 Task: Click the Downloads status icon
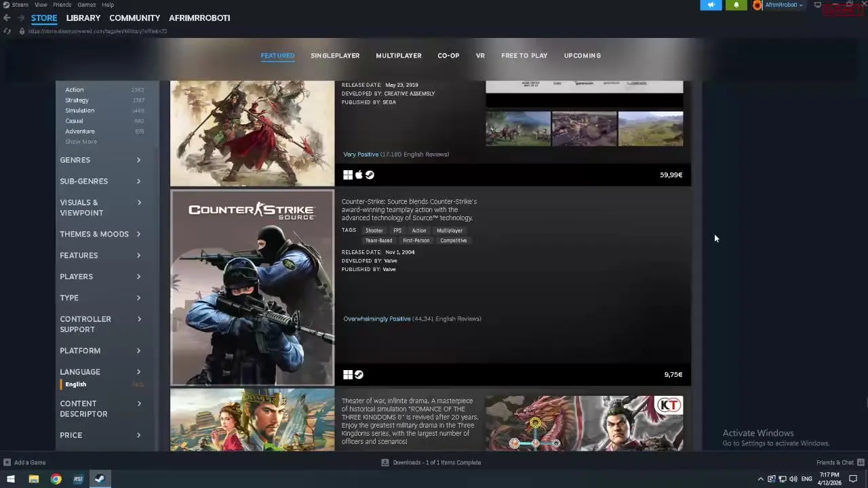point(385,462)
